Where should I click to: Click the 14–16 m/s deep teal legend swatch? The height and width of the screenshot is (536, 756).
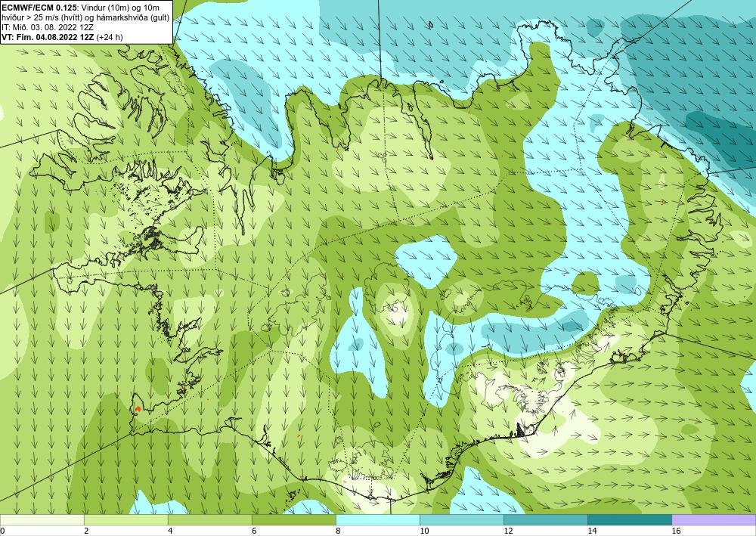coord(629,519)
